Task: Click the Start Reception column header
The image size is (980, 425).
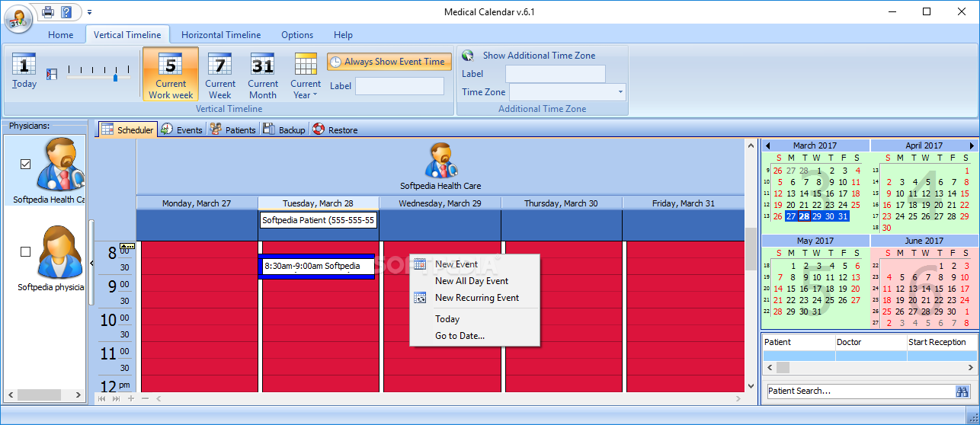Action: click(942, 342)
